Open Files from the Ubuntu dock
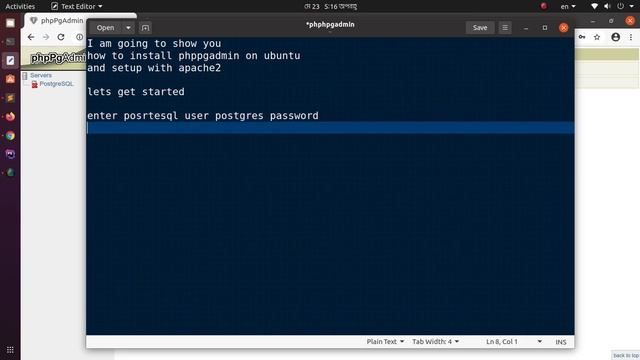 point(10,23)
